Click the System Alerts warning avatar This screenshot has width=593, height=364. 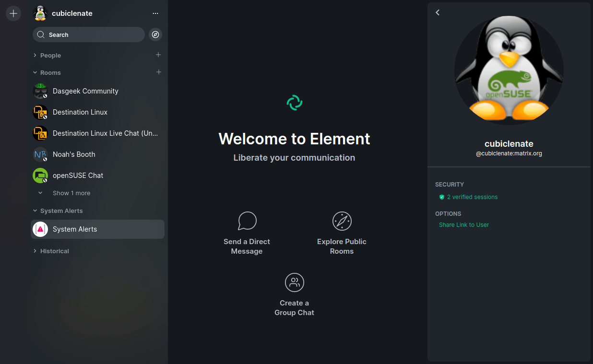[x=40, y=229]
